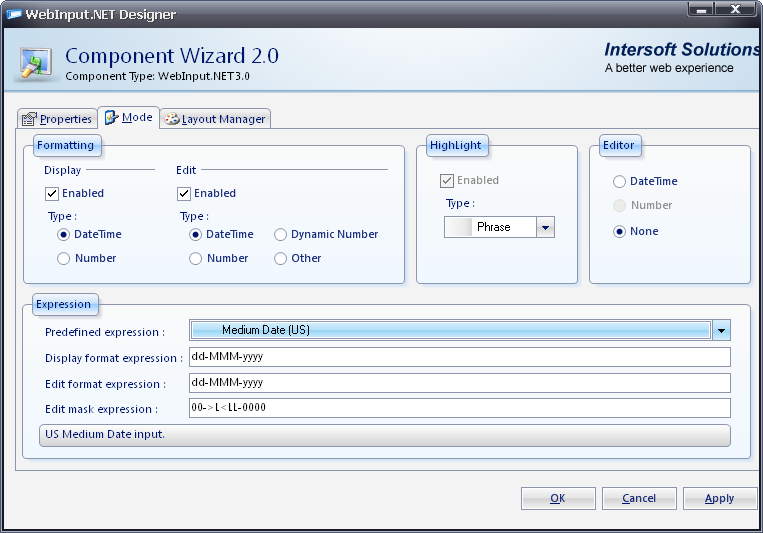Click the Display format expression field

click(x=459, y=357)
